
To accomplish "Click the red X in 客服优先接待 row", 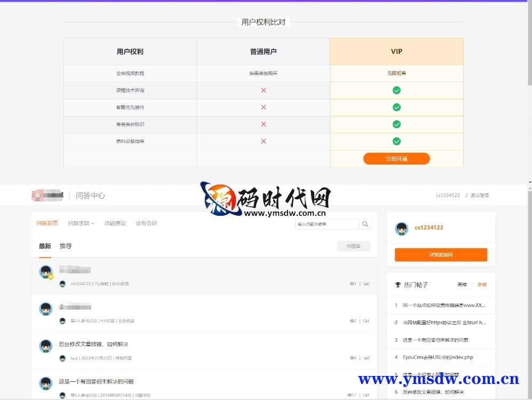I will coord(263,107).
